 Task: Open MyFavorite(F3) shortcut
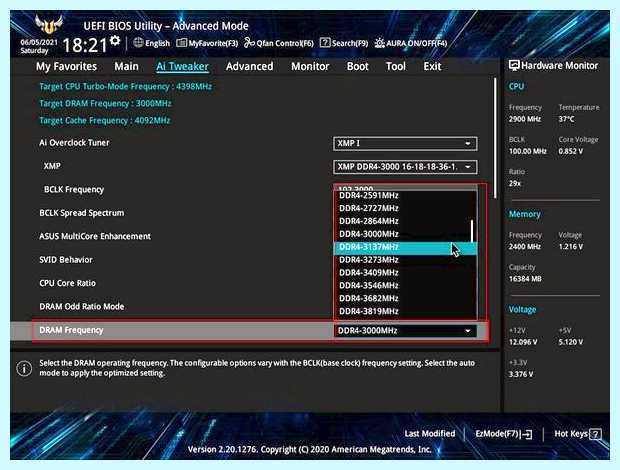(x=207, y=43)
